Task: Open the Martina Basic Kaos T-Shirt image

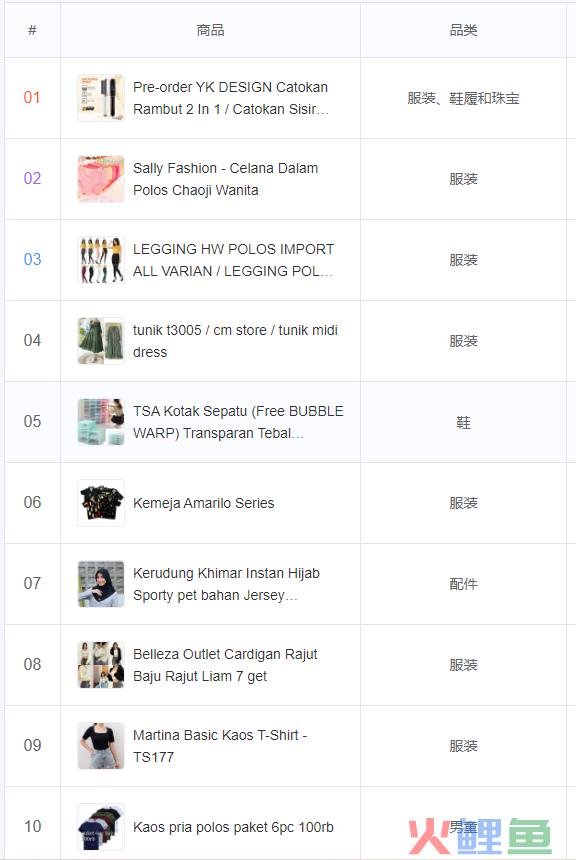Action: pyautogui.click(x=101, y=746)
